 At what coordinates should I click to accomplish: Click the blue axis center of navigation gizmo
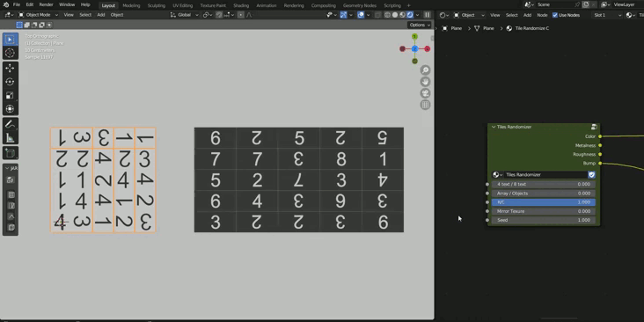415,49
